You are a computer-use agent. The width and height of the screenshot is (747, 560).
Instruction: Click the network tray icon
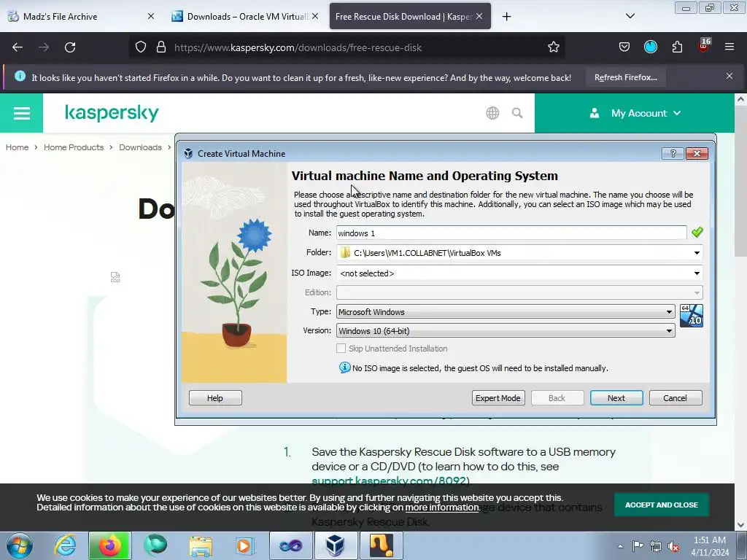coord(656,546)
